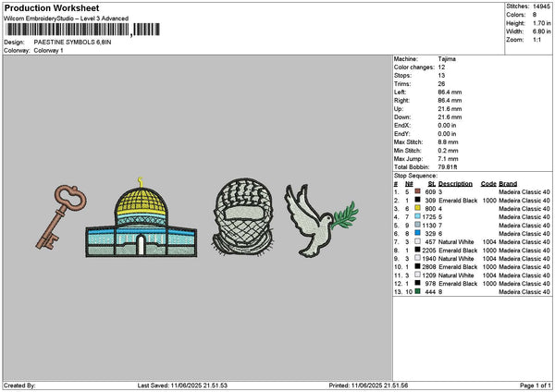Click design name 'PAESTINE SYMBOLS 6,8IN'
Viewport: 555px width, 392px height.
click(x=72, y=43)
